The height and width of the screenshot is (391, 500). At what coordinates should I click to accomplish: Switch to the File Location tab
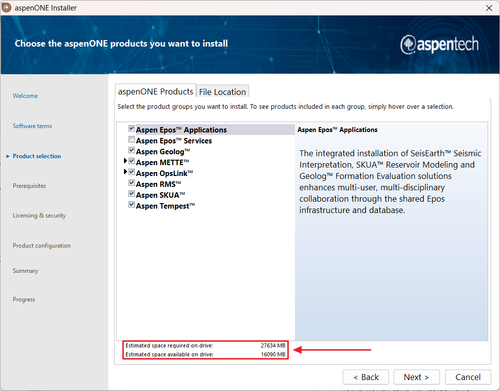coord(222,92)
